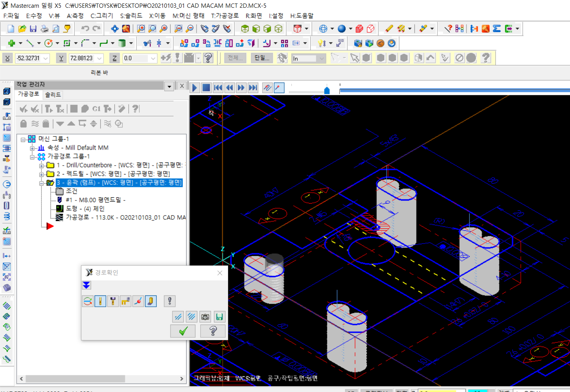
Task: Open the 작업 관리자 panel dropdown arrow
Action: 169,86
